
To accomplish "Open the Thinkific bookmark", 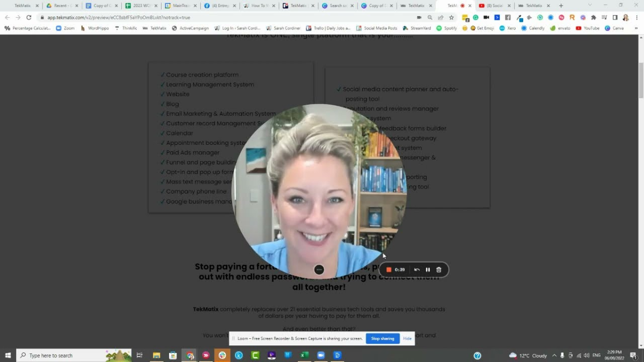I will [x=126, y=28].
